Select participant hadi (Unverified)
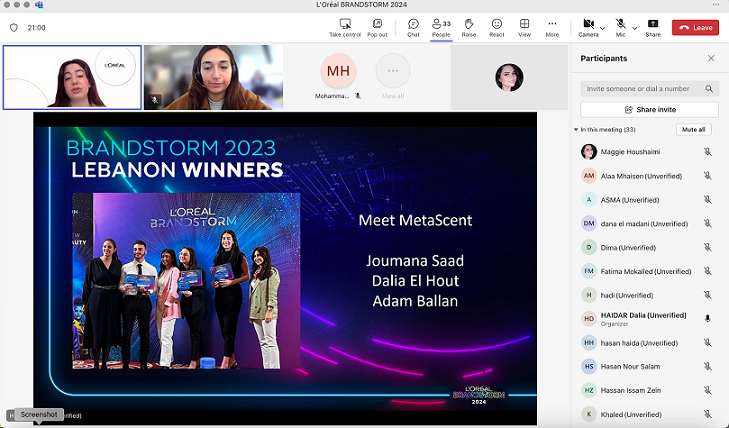The image size is (729, 428). [x=649, y=295]
